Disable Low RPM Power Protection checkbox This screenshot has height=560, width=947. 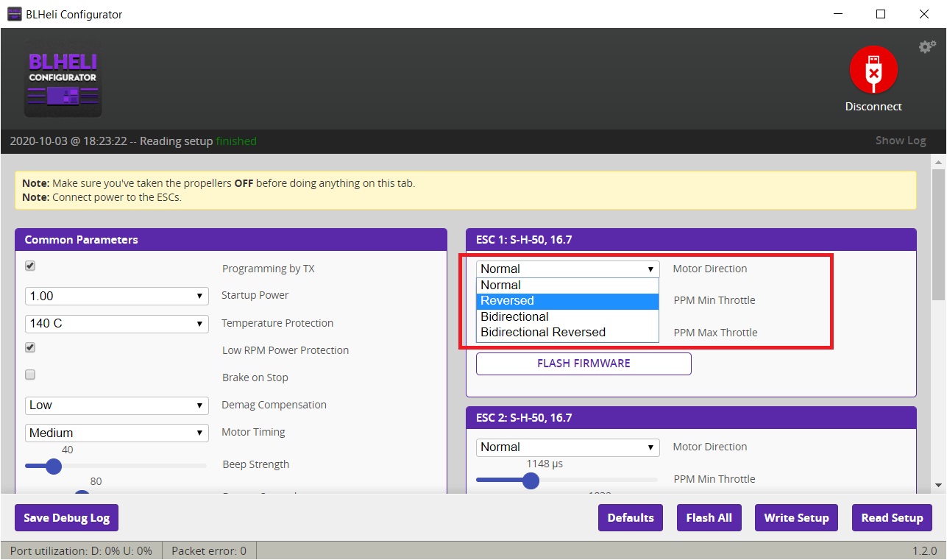click(x=30, y=347)
